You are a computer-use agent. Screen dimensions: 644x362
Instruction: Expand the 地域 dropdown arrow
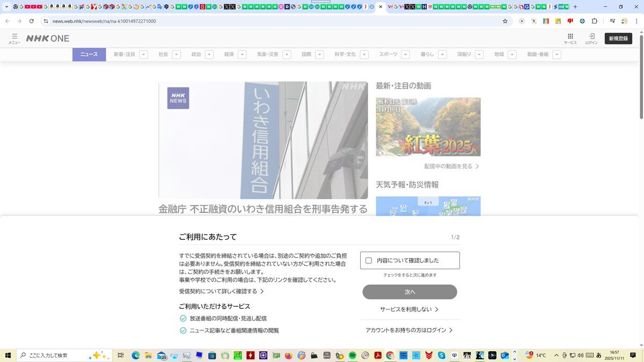[x=512, y=54]
